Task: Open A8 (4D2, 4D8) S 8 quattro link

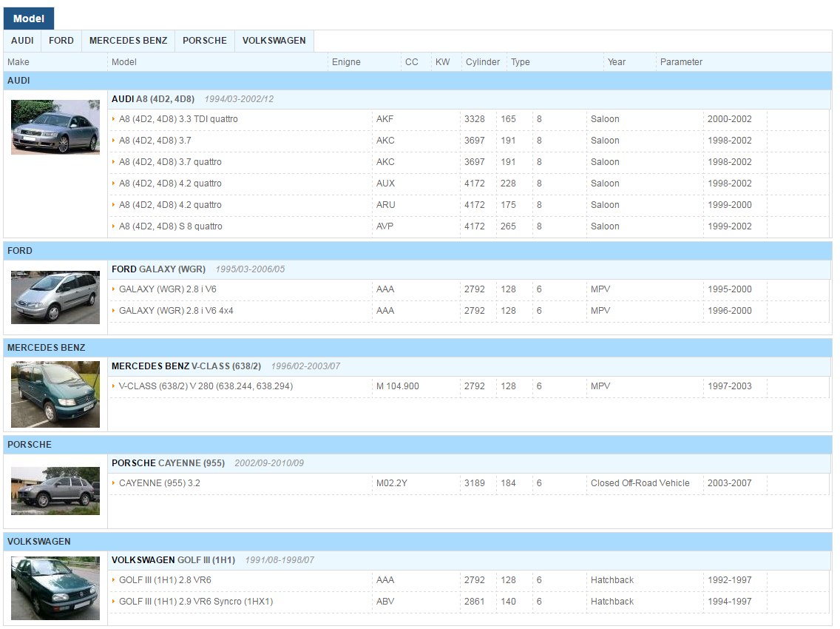Action: click(170, 226)
